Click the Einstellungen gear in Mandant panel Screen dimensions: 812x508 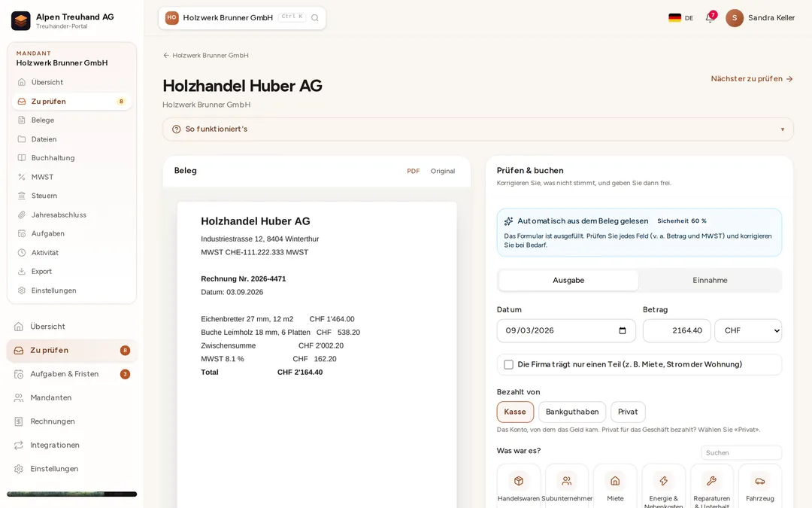pyautogui.click(x=22, y=291)
